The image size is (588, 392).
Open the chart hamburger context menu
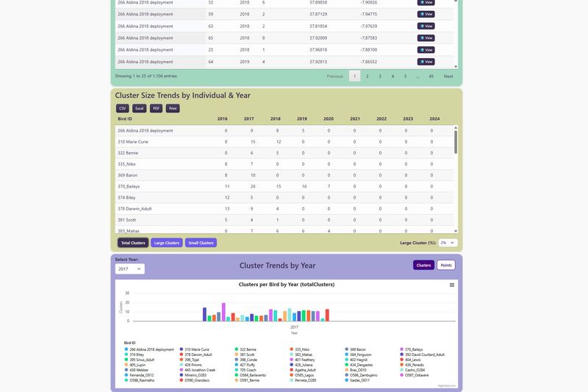(452, 285)
